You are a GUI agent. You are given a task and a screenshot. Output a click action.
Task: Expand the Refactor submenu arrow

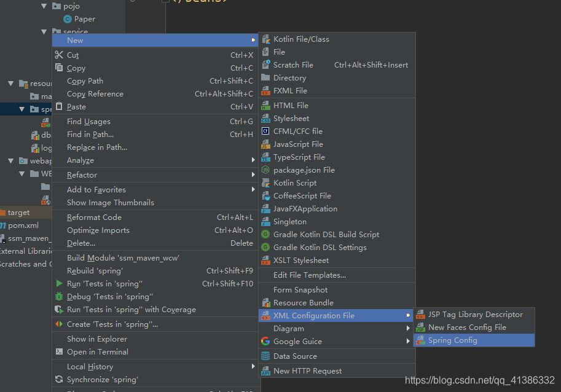(x=253, y=174)
